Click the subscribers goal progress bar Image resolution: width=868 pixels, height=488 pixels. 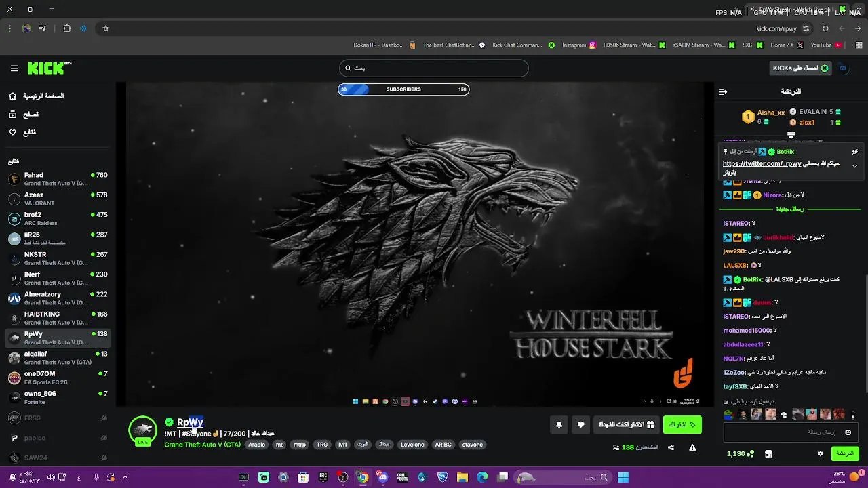point(403,89)
